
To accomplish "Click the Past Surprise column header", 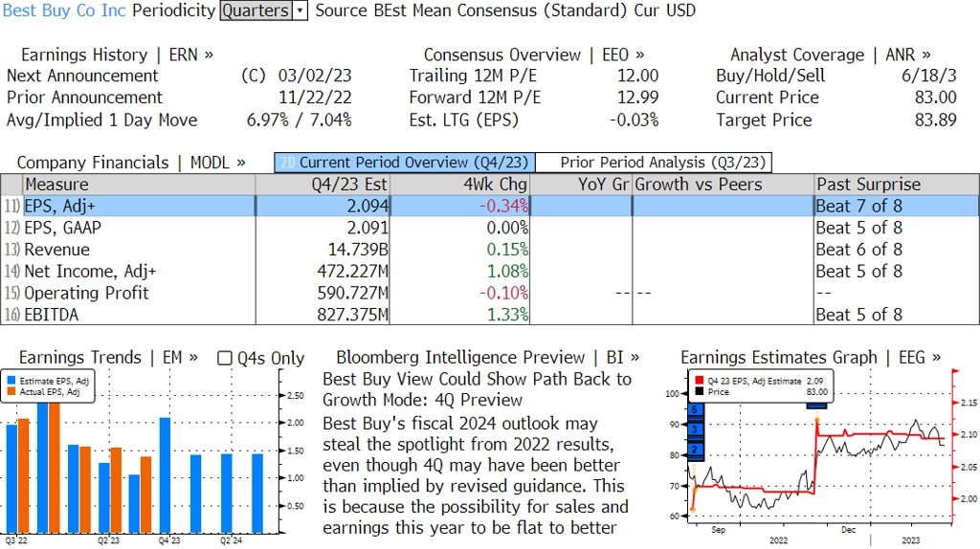I will coord(897,185).
